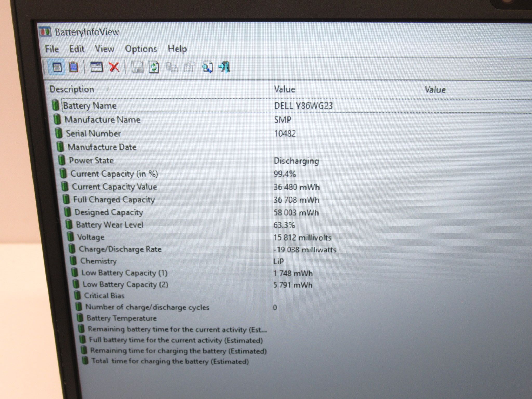Open the Options menu

pos(141,49)
